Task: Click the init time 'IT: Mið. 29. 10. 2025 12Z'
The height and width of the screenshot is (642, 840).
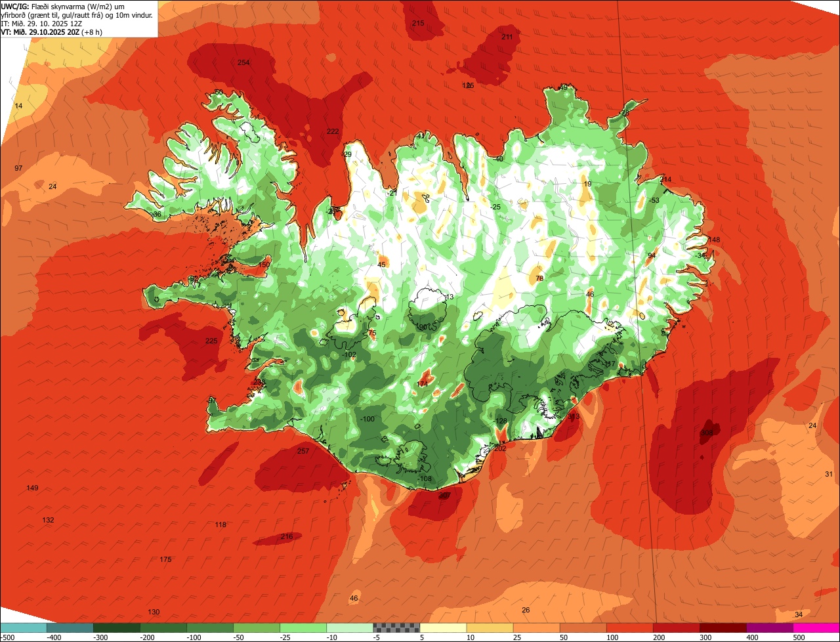Action: pos(41,23)
